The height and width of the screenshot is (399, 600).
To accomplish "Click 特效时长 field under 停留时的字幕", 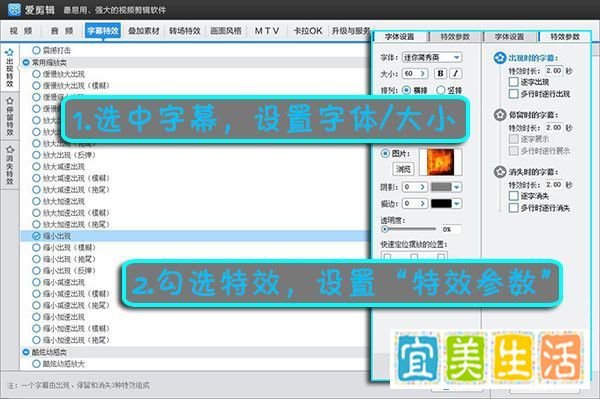I will pyautogui.click(x=554, y=127).
